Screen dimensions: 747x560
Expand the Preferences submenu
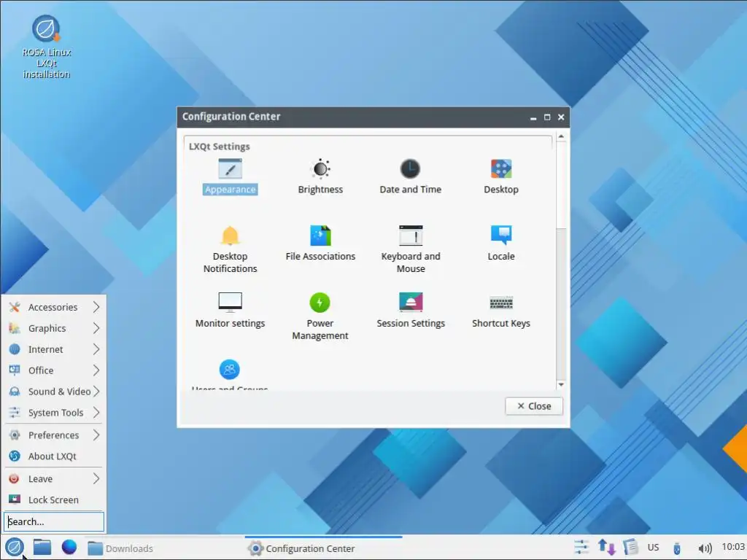54,435
